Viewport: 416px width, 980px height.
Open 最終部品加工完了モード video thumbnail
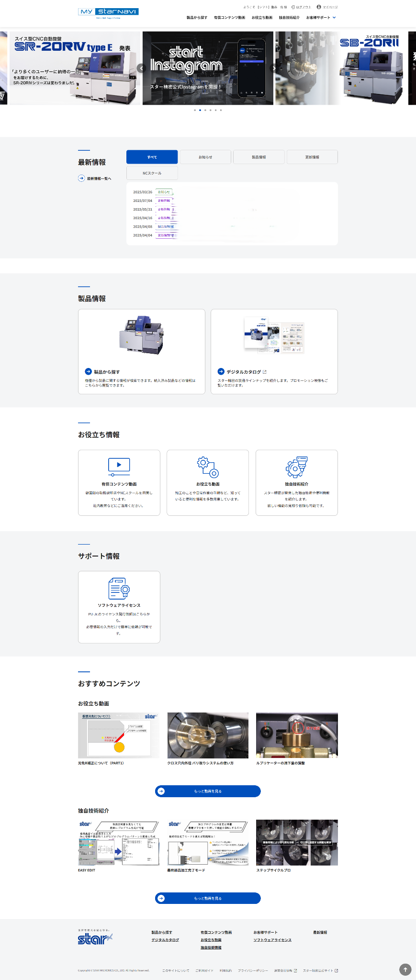point(208,843)
